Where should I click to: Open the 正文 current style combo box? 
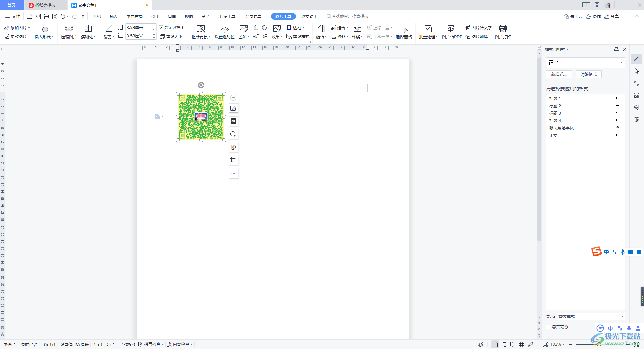coord(585,63)
